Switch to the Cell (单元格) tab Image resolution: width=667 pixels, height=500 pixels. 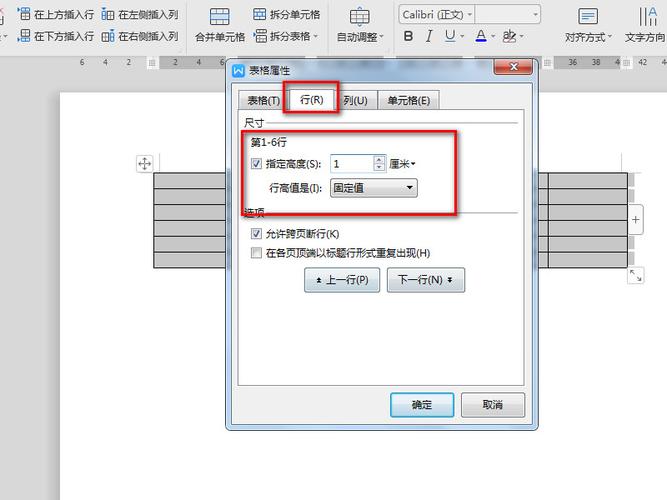[x=408, y=101]
